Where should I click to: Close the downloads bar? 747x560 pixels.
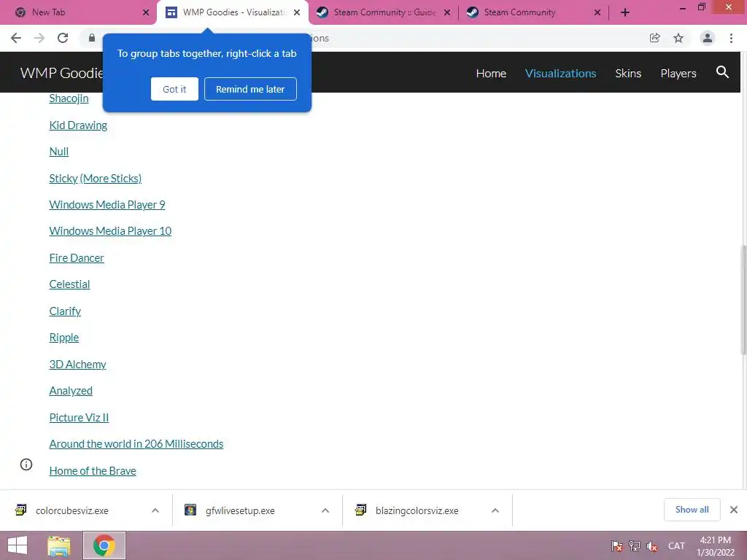tap(734, 510)
